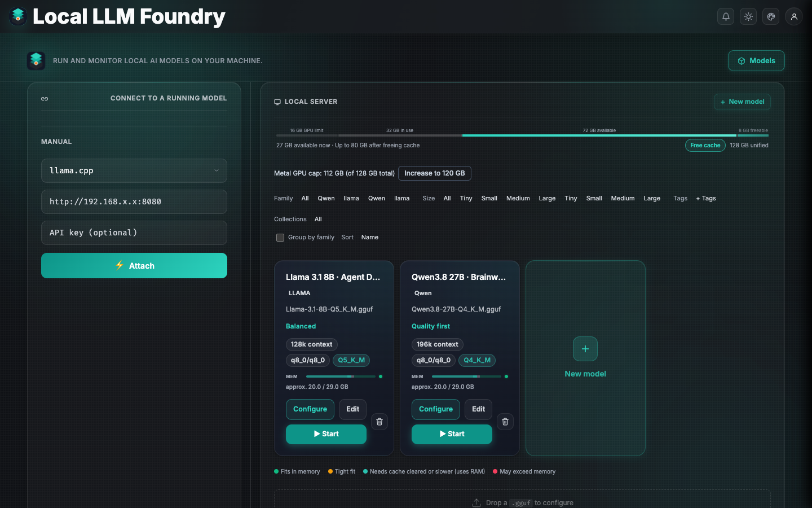Configure the Llama 3.1 8B model
812x508 pixels.
pyautogui.click(x=310, y=409)
